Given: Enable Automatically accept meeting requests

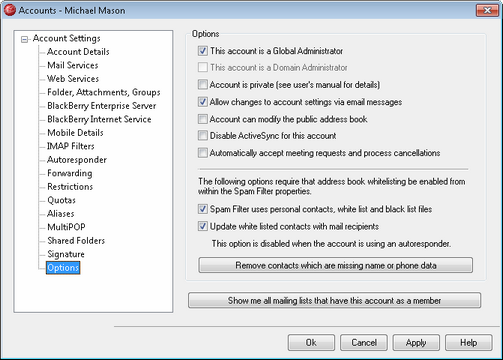Looking at the screenshot, I should (x=203, y=153).
